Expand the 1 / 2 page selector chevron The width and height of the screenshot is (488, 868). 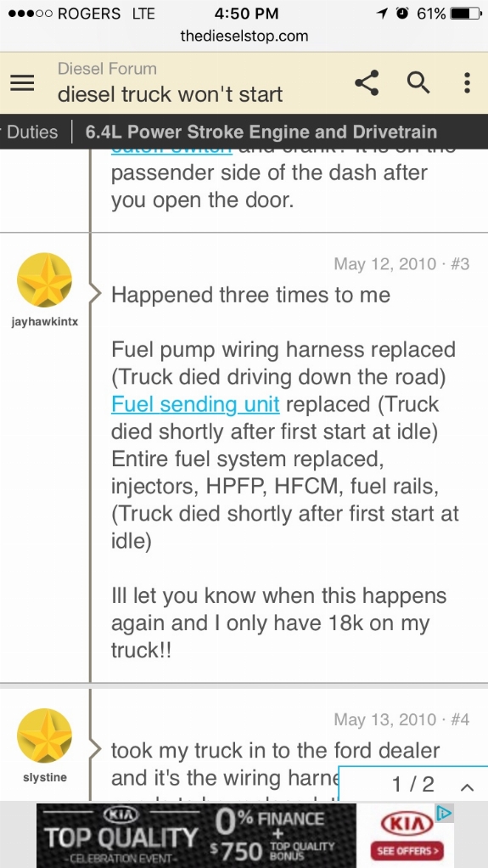tap(467, 786)
